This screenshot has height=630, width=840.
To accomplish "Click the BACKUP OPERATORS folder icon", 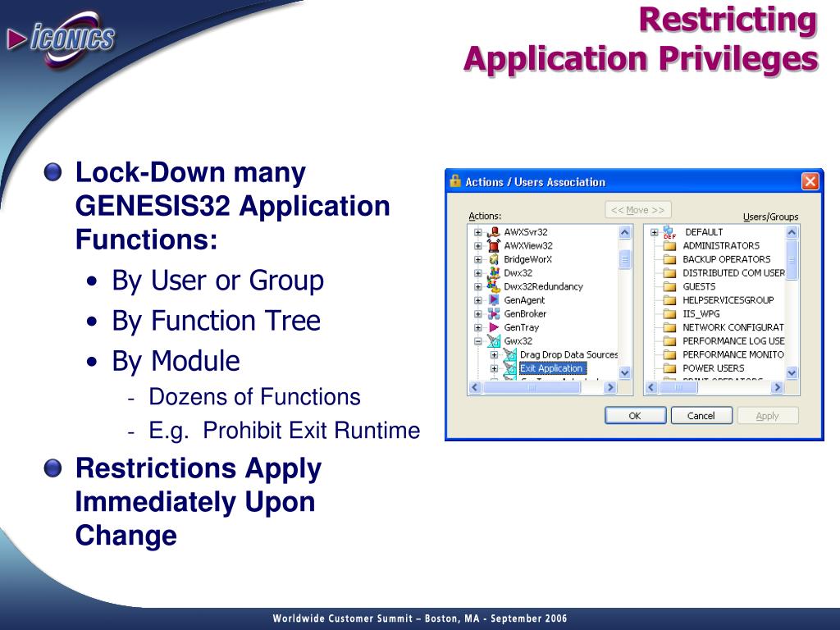I will pos(669,259).
